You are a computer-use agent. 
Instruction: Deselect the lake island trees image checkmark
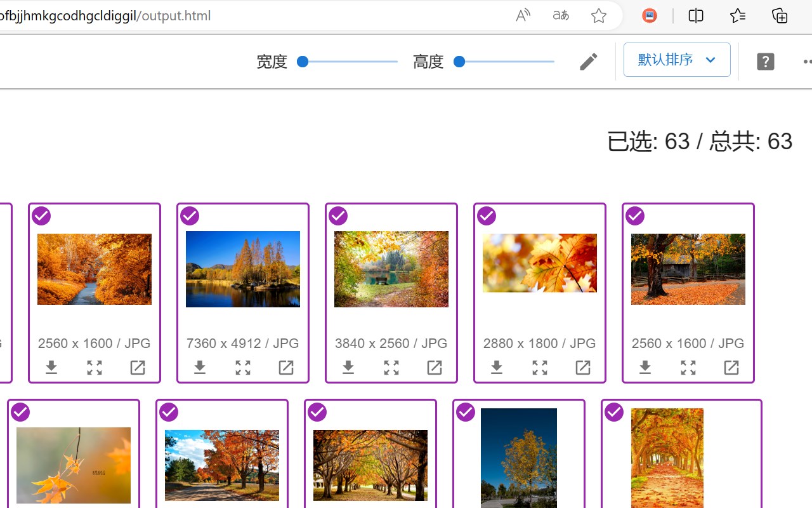pyautogui.click(x=190, y=216)
